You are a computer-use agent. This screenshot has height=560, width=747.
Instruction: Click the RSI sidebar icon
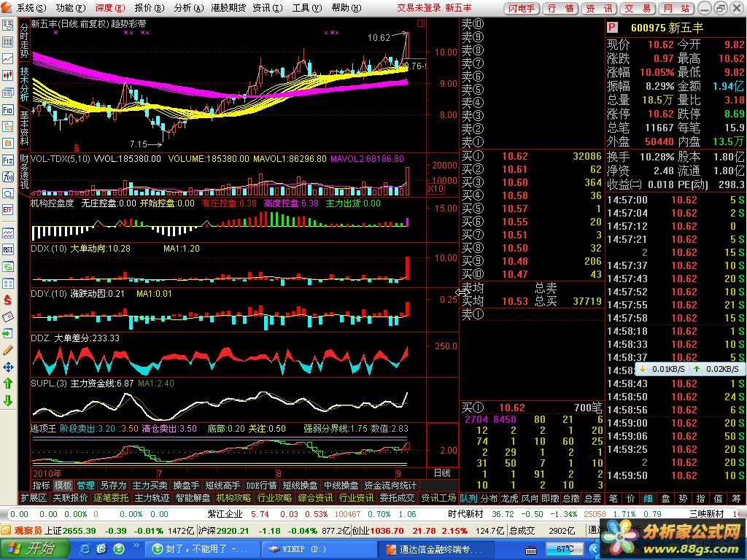(x=7, y=249)
